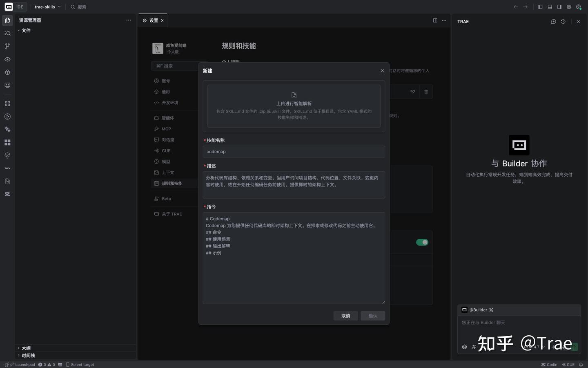588x368 pixels.
Task: Click the @ mention icon in chat input
Action: pos(464,347)
